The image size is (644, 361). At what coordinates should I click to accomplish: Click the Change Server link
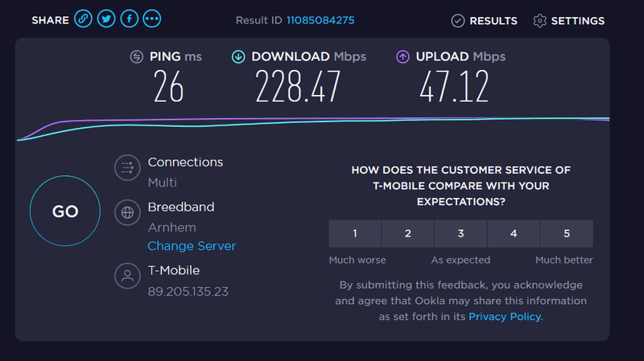tap(192, 246)
